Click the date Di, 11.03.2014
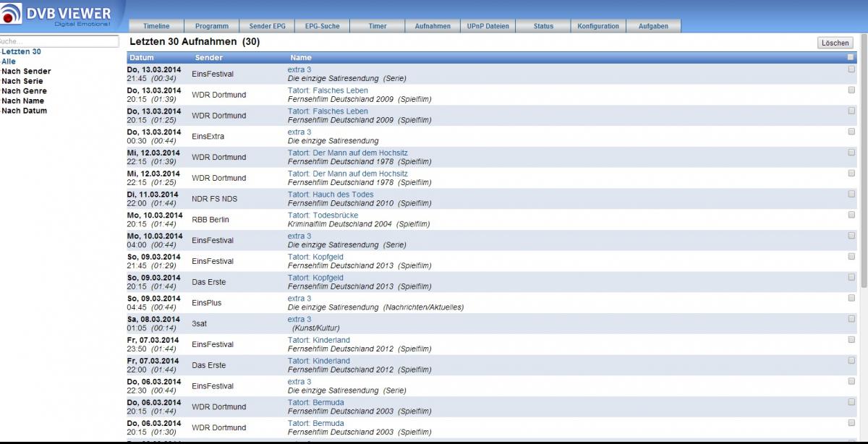The height and width of the screenshot is (444, 868). 154,195
